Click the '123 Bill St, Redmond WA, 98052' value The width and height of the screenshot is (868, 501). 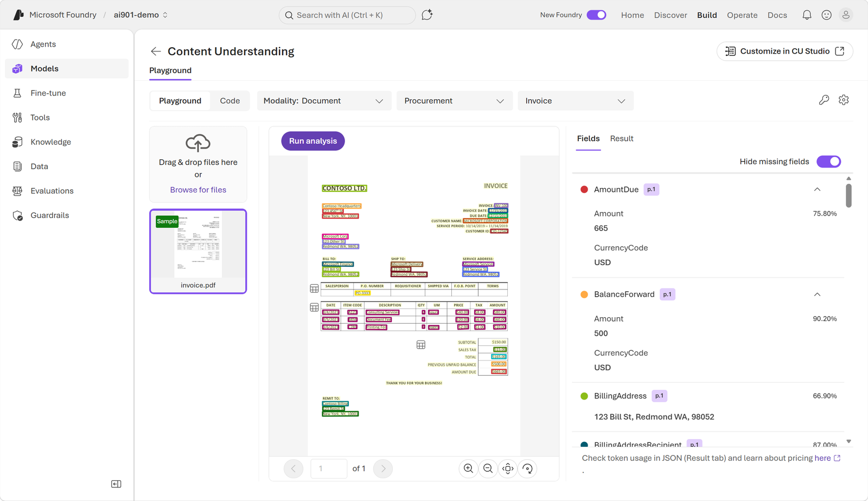tap(654, 417)
